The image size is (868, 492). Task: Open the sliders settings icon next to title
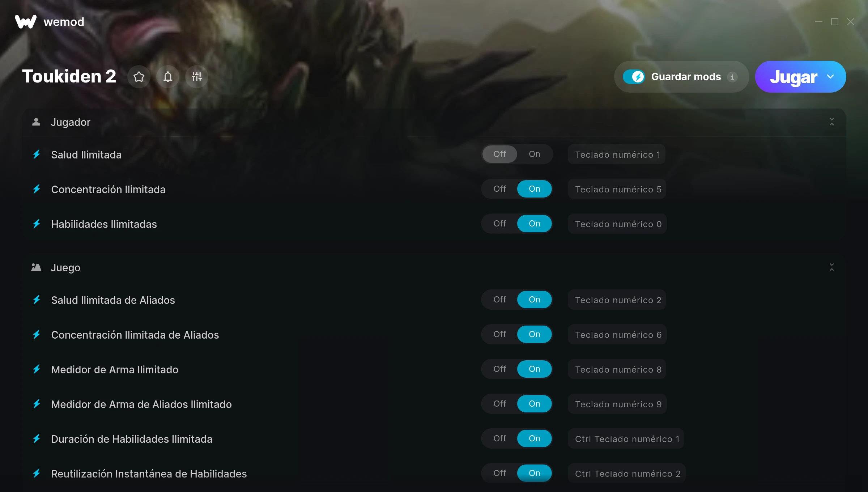(197, 77)
